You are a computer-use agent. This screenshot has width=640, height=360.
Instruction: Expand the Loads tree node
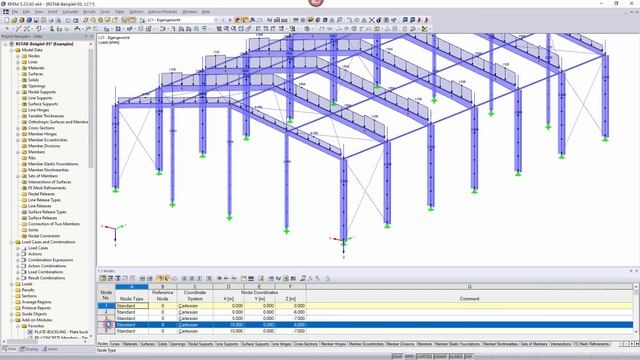point(12,284)
